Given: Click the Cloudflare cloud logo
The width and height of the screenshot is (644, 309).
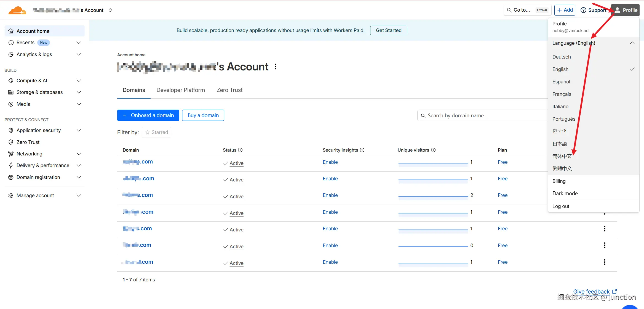Looking at the screenshot, I should pyautogui.click(x=17, y=10).
